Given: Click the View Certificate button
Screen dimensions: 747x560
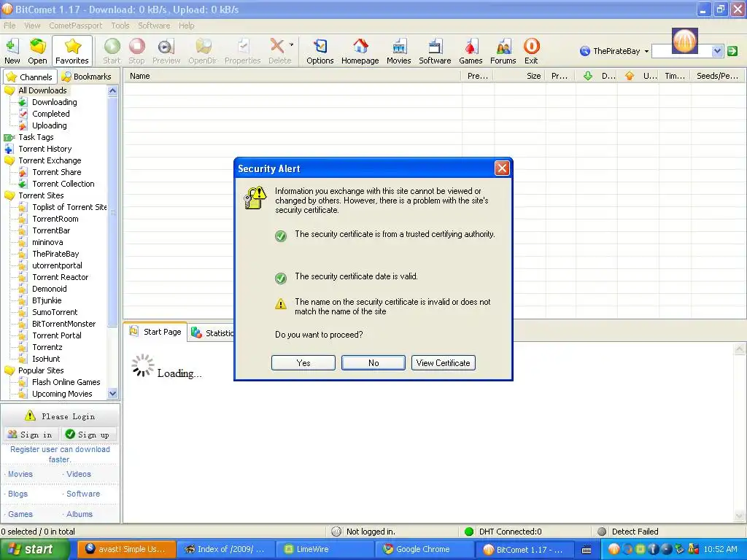Looking at the screenshot, I should click(444, 363).
